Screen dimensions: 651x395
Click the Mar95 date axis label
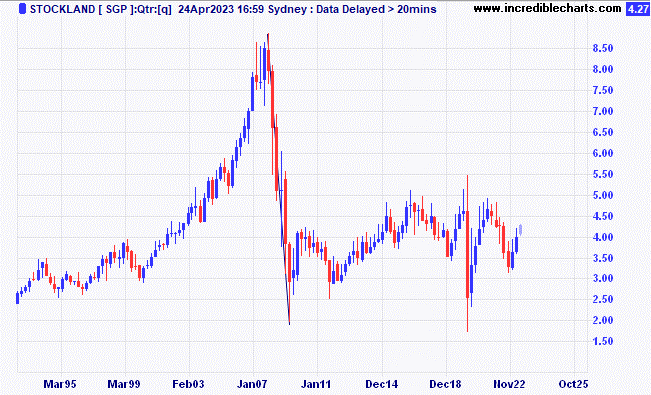[60, 384]
